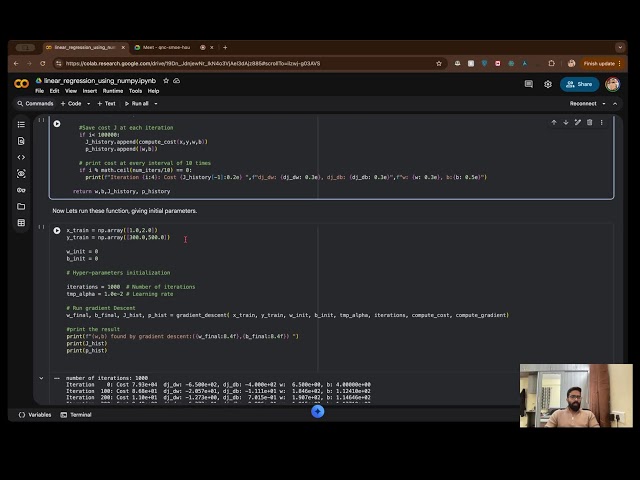Reload the browser page
This screenshot has height=480, width=640.
click(42, 64)
